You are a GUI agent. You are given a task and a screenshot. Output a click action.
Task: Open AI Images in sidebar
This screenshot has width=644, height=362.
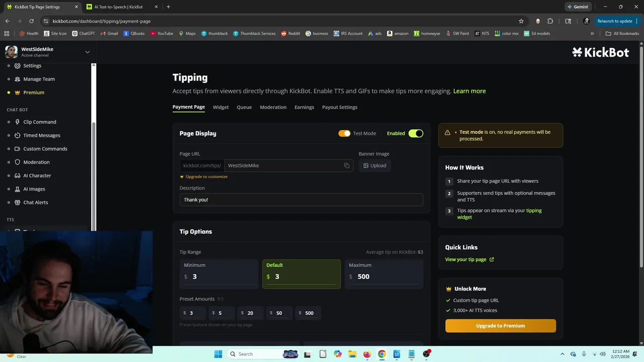[34, 189]
